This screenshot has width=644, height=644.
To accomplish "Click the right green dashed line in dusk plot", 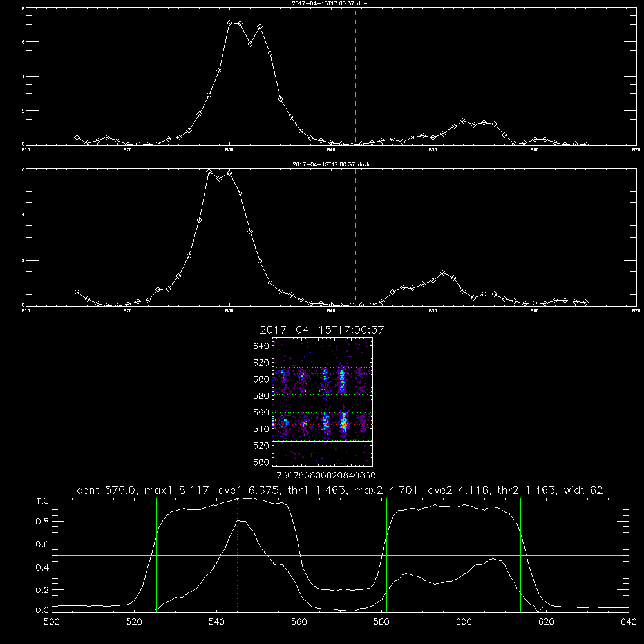I will (355, 238).
